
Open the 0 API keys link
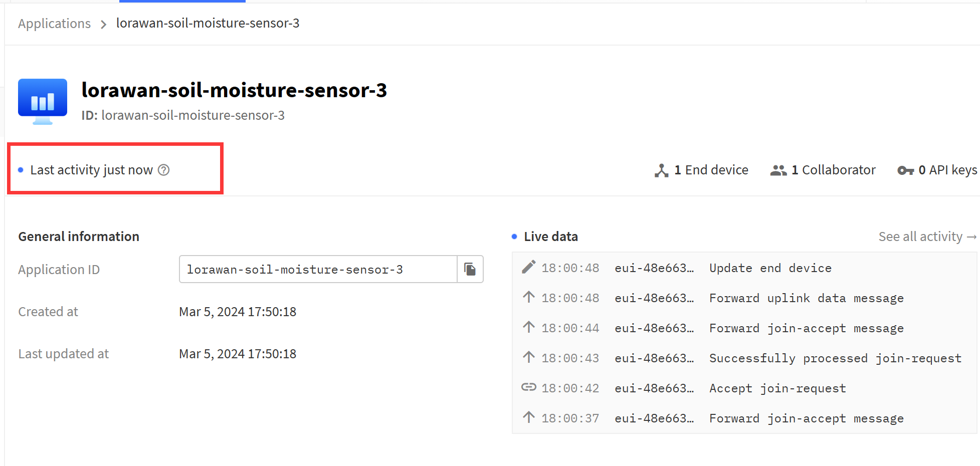937,170
